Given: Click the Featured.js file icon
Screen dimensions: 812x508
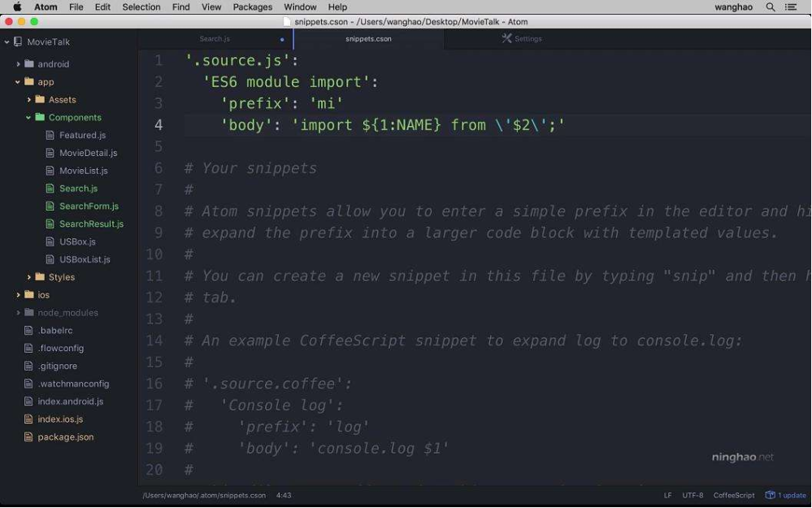Looking at the screenshot, I should (x=50, y=135).
